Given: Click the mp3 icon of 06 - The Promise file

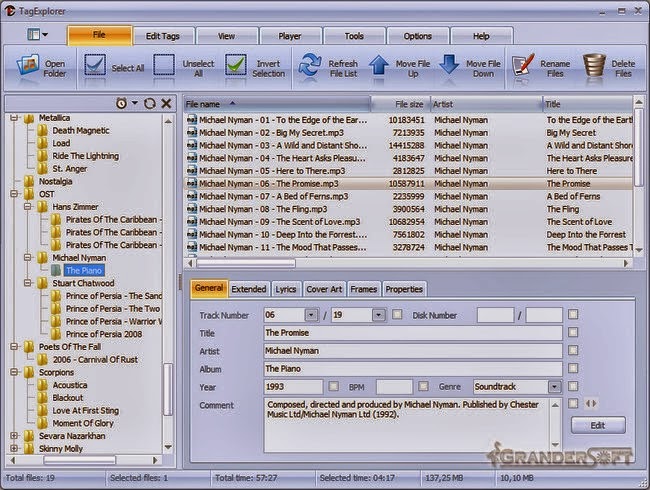Looking at the screenshot, I should click(x=192, y=183).
